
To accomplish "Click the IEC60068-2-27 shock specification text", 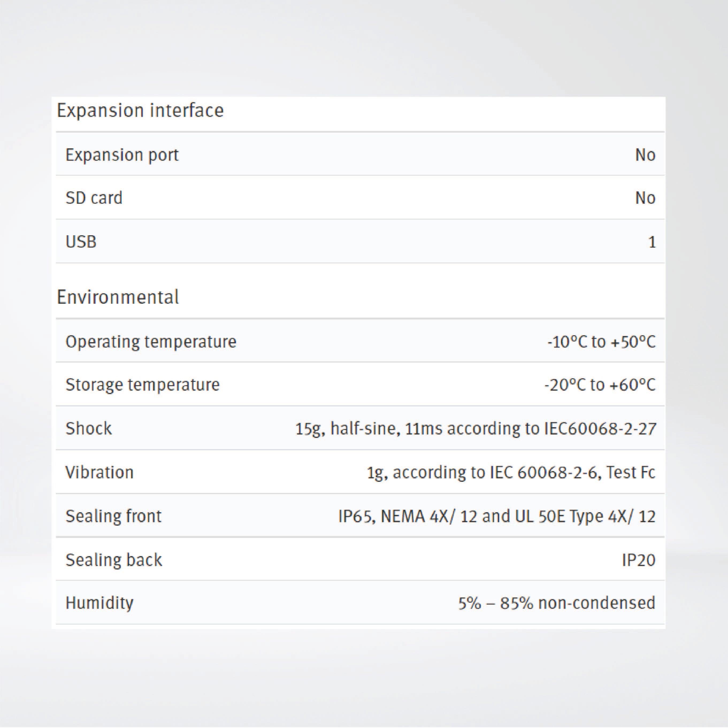I will coord(476,429).
